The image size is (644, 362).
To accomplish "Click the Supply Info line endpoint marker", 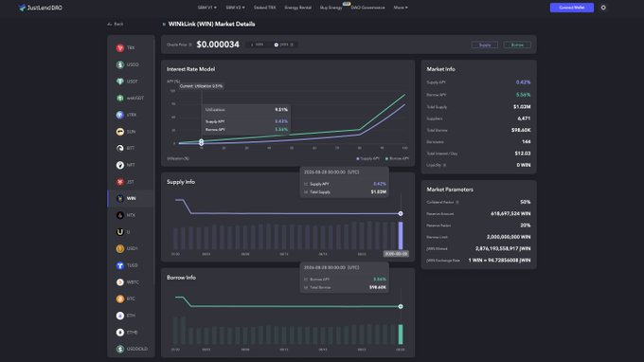I will point(401,213).
